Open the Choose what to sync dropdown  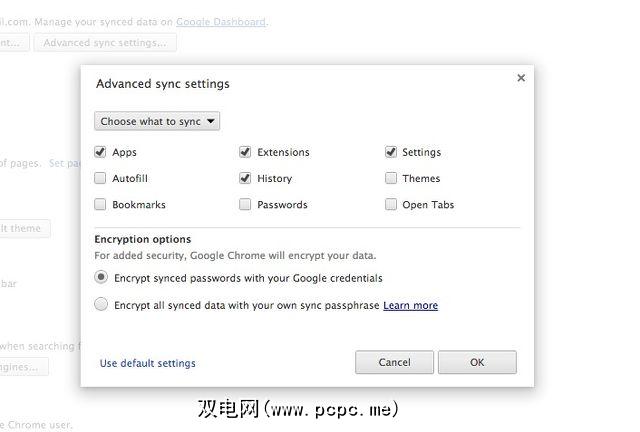pyautogui.click(x=157, y=122)
